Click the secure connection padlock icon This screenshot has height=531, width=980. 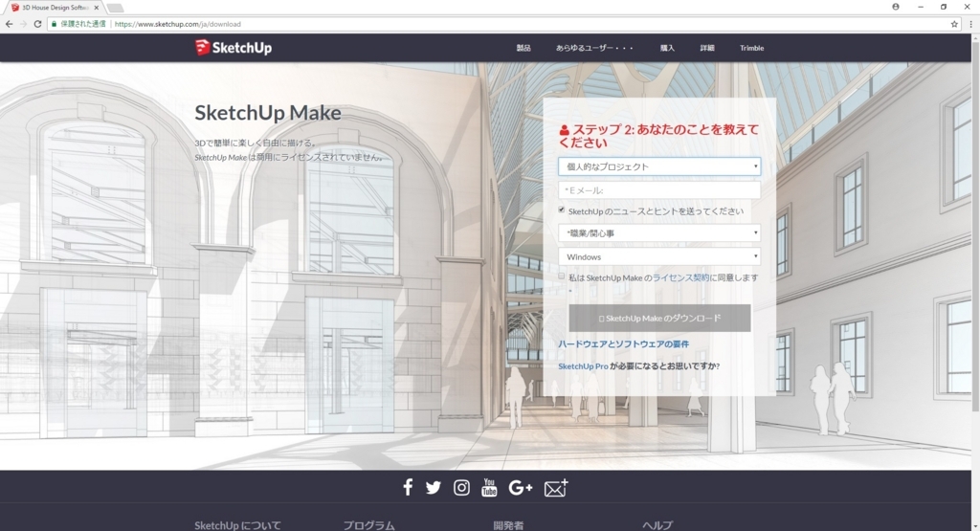(x=55, y=24)
